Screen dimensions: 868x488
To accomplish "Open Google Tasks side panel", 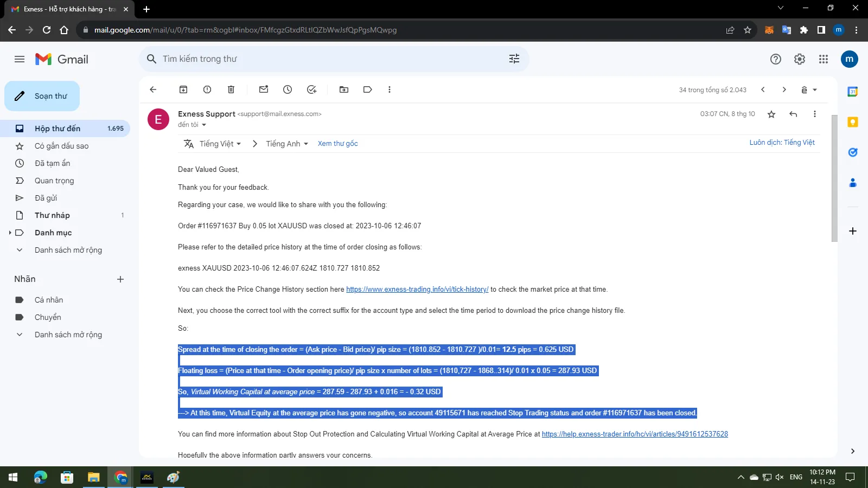I will point(853,152).
